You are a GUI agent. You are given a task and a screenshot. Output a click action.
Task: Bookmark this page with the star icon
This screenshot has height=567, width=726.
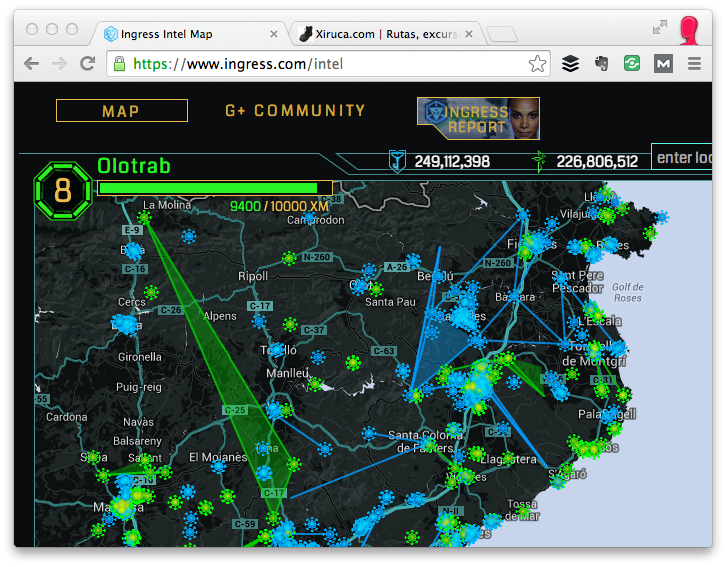(x=537, y=64)
